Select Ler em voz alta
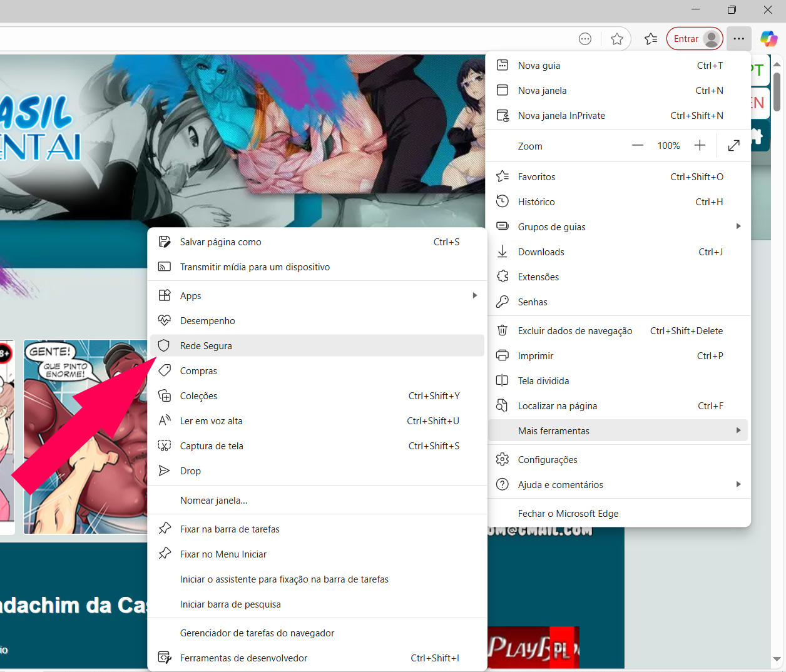786x672 pixels. pyautogui.click(x=317, y=421)
